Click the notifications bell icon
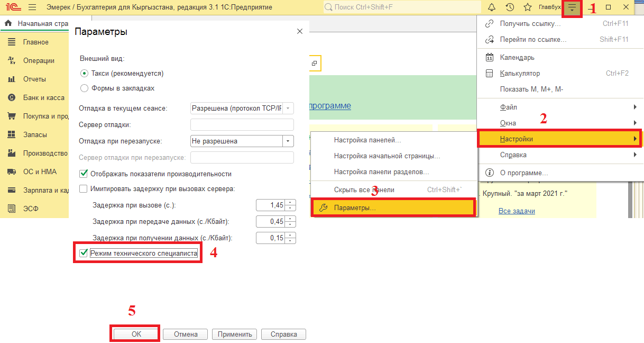This screenshot has height=343, width=644. point(492,7)
